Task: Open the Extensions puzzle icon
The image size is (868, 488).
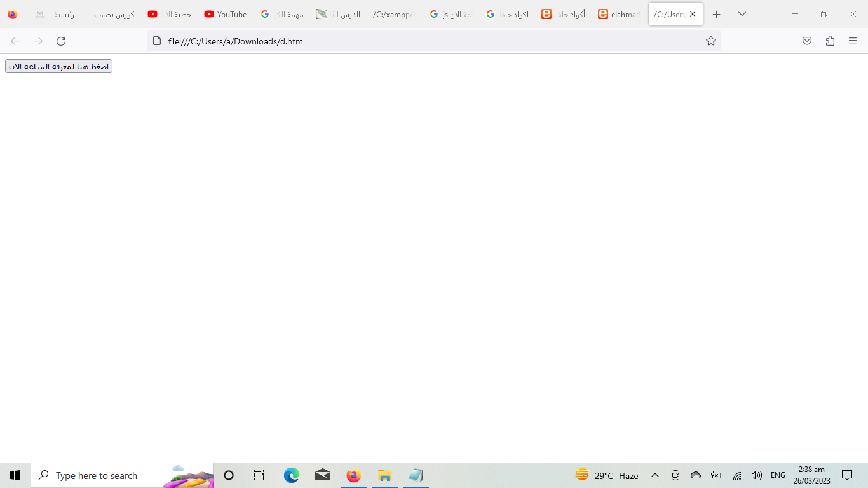Action: click(x=830, y=41)
